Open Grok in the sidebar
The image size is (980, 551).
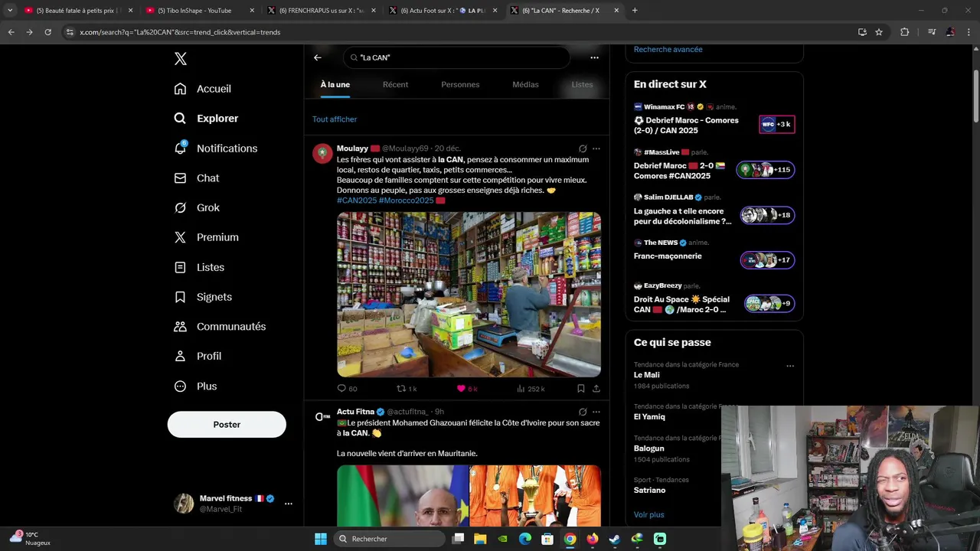point(197,207)
